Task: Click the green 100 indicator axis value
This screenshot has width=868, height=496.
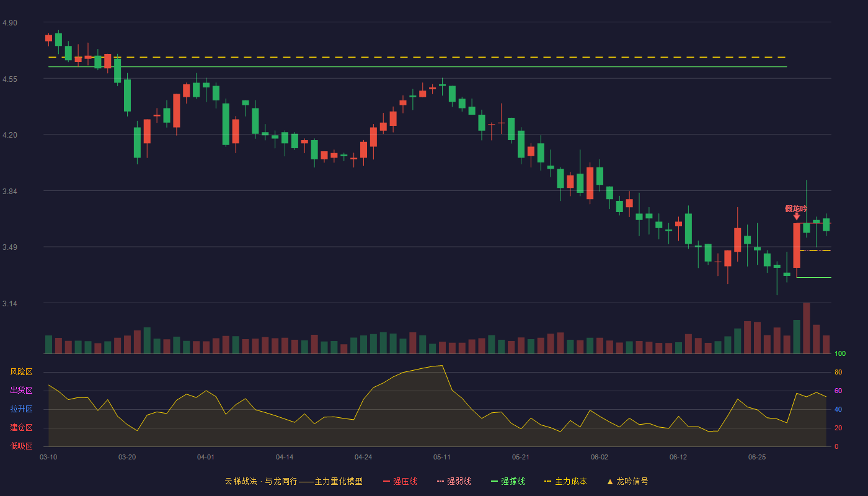Action: [x=840, y=354]
